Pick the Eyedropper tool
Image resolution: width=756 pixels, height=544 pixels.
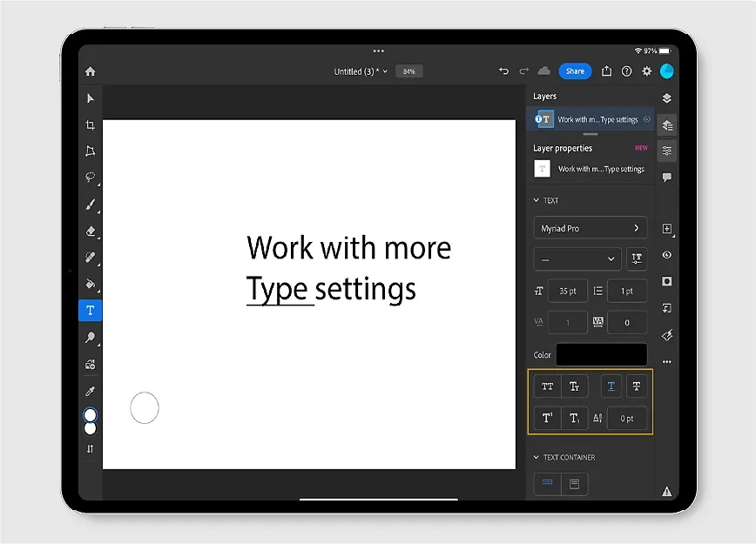click(x=90, y=391)
